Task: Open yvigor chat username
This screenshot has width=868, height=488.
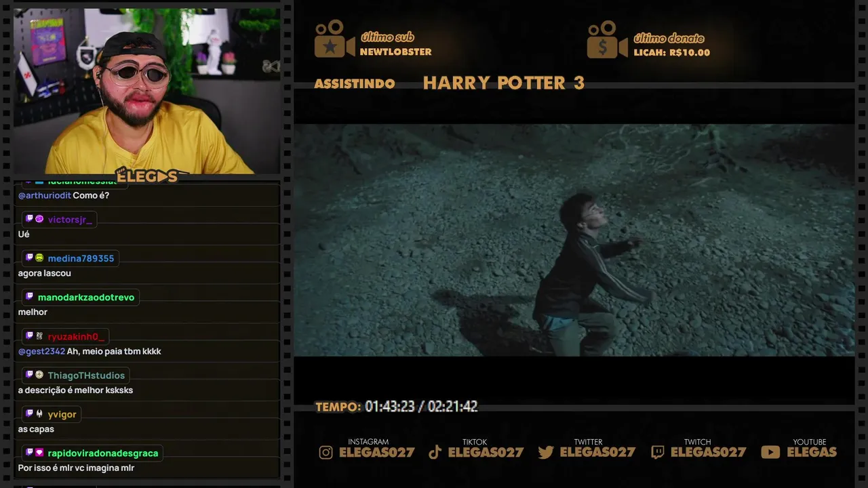Action: click(x=62, y=414)
